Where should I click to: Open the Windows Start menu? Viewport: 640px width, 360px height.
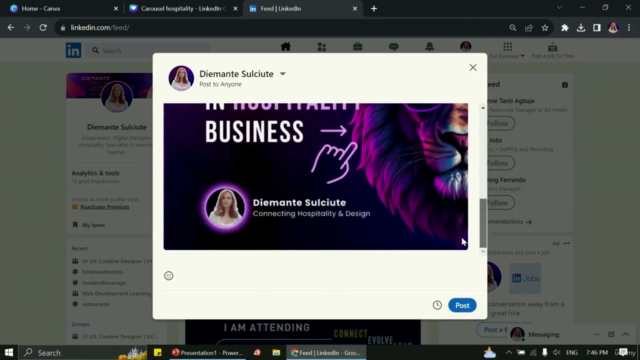tap(9, 352)
